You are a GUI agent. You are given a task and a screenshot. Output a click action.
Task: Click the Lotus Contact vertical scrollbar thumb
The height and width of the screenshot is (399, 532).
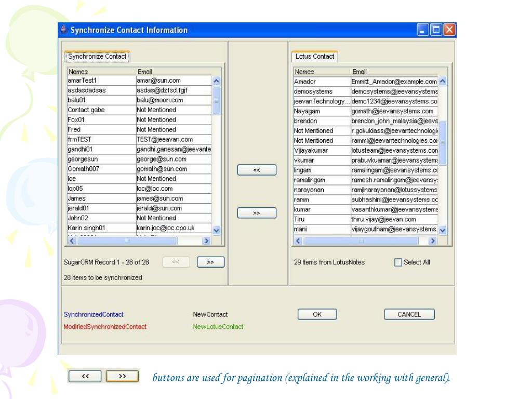coord(443,143)
